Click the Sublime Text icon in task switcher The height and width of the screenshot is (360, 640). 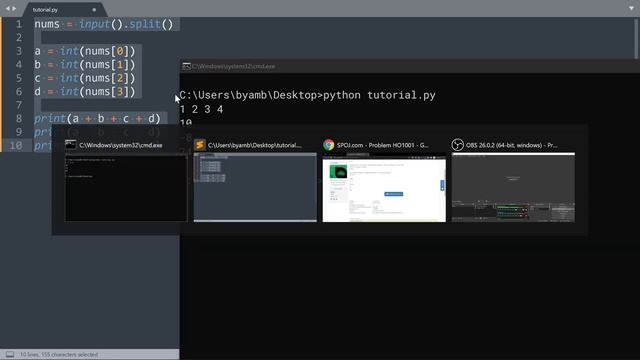pyautogui.click(x=200, y=145)
